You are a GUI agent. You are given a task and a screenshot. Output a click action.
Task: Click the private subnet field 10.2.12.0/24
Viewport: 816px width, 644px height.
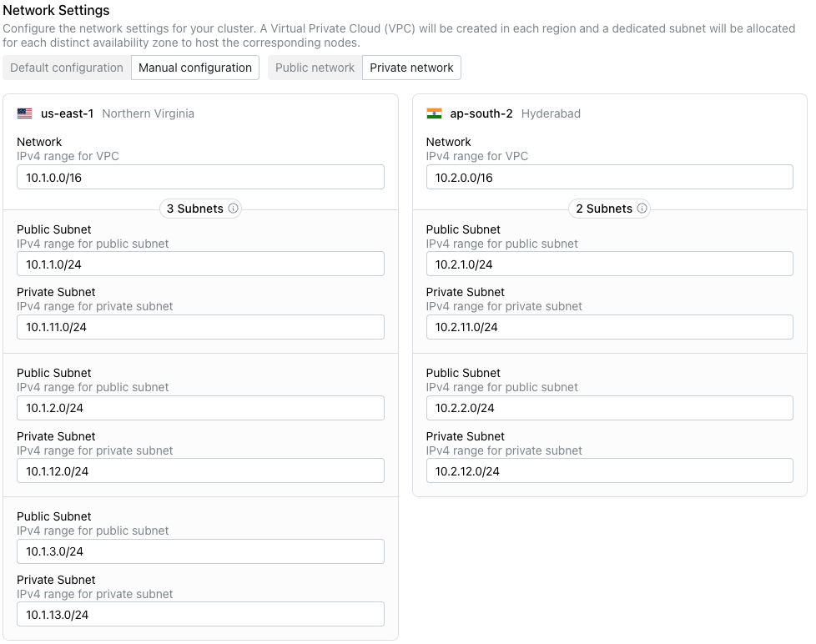[x=609, y=470]
